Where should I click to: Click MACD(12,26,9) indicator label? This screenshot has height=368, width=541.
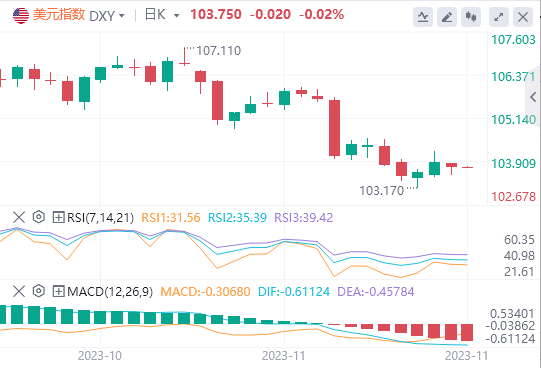(110, 292)
